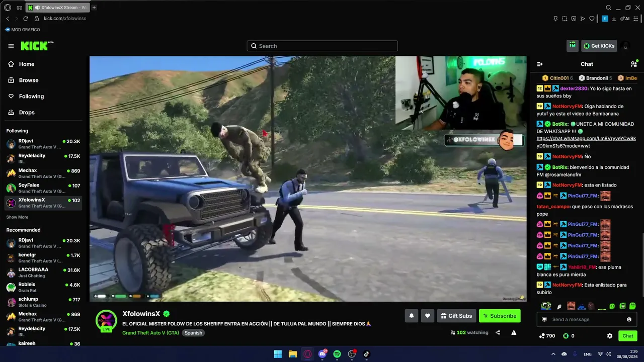Click the Gift Subs button

456,316
